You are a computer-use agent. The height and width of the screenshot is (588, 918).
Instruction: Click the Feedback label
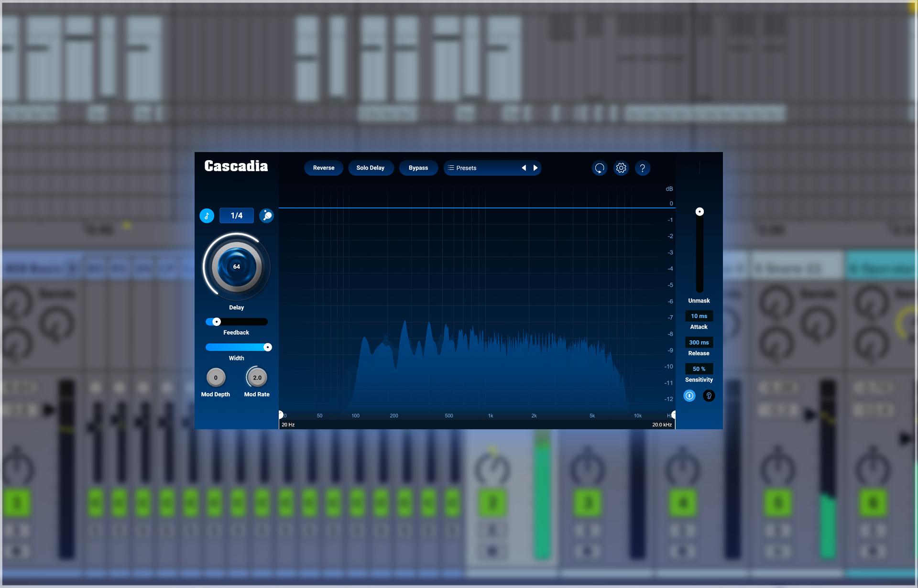(236, 332)
